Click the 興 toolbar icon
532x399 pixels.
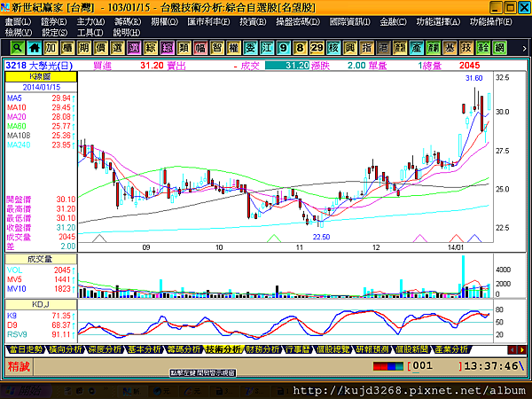350,48
